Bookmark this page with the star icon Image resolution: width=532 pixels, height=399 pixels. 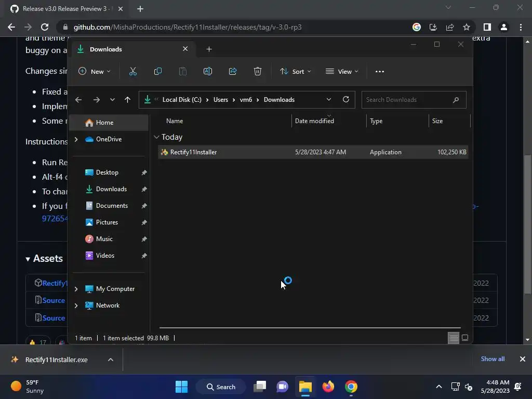(467, 27)
